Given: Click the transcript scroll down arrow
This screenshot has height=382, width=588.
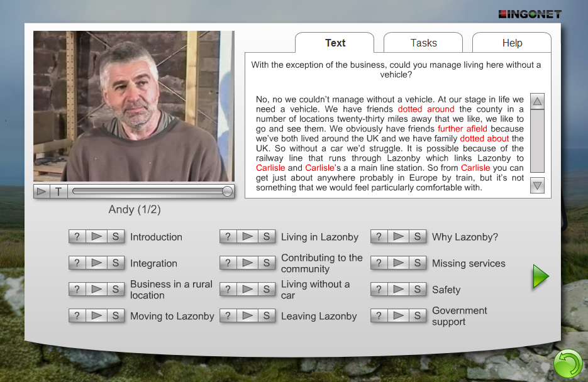Looking at the screenshot, I should (537, 185).
